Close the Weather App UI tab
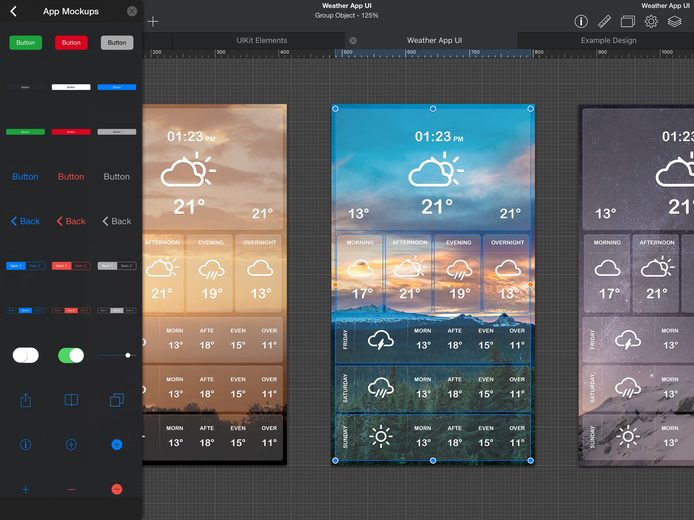The height and width of the screenshot is (520, 694). pyautogui.click(x=353, y=41)
